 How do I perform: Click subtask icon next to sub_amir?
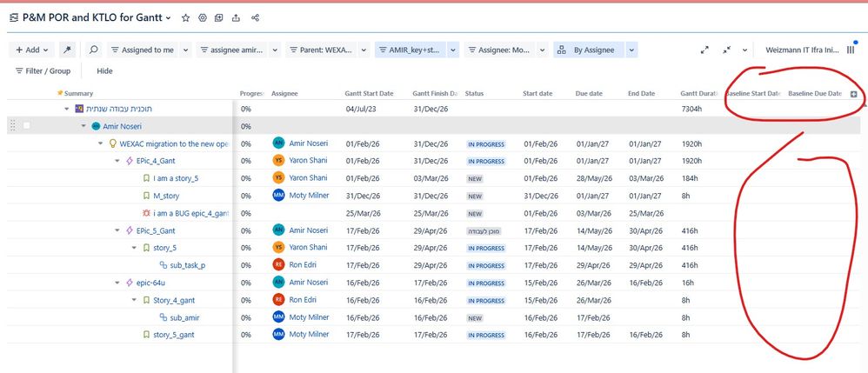[164, 317]
